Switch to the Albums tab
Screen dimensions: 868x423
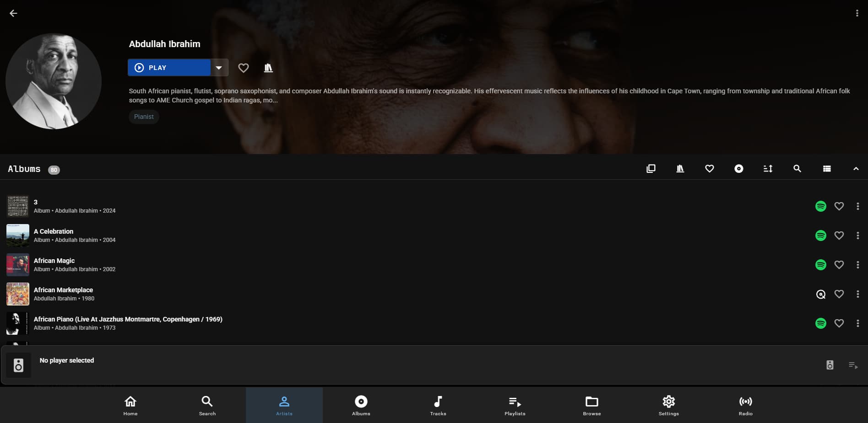point(361,405)
